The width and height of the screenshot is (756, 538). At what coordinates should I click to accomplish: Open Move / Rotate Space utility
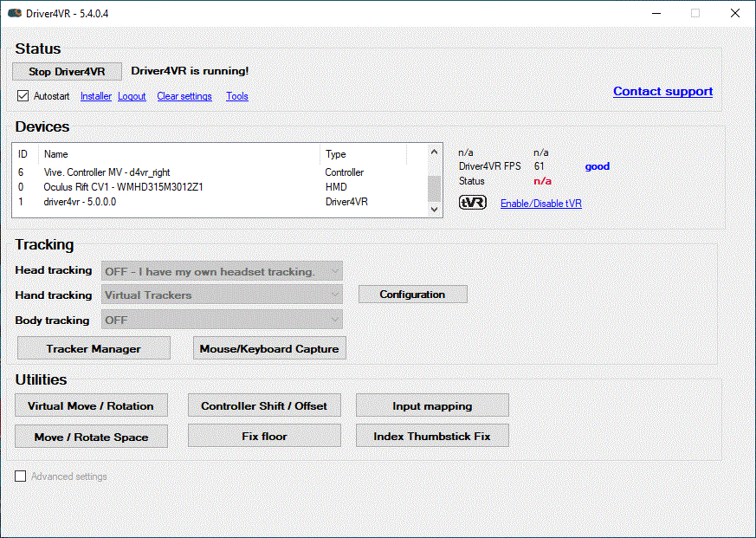click(91, 436)
